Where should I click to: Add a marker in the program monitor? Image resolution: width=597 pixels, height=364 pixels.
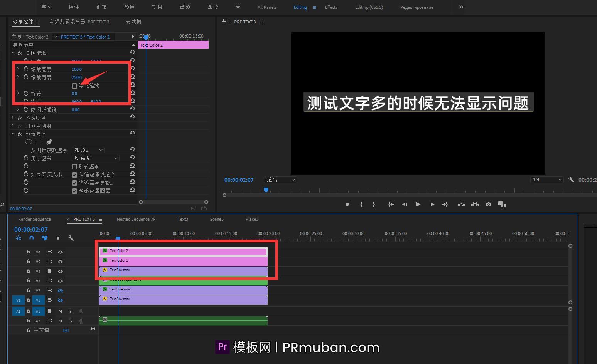(347, 204)
